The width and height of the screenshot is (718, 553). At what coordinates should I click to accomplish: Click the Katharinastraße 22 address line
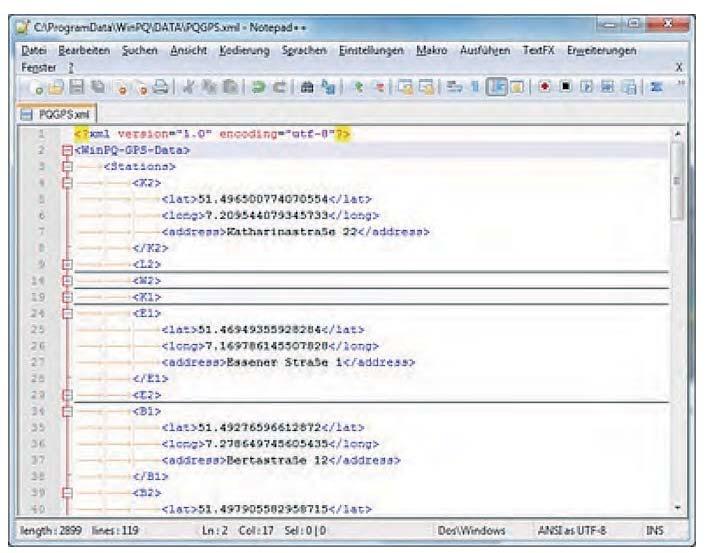coord(295,232)
